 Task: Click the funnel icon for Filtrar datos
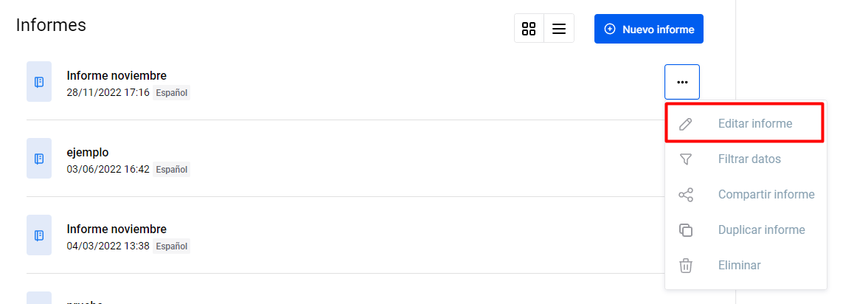(x=685, y=159)
